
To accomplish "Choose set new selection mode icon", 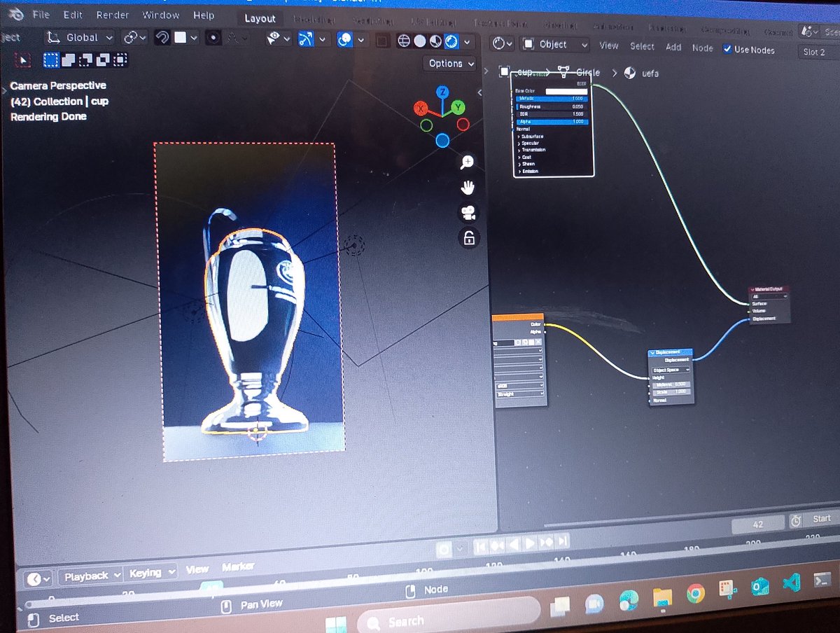I will point(51,60).
